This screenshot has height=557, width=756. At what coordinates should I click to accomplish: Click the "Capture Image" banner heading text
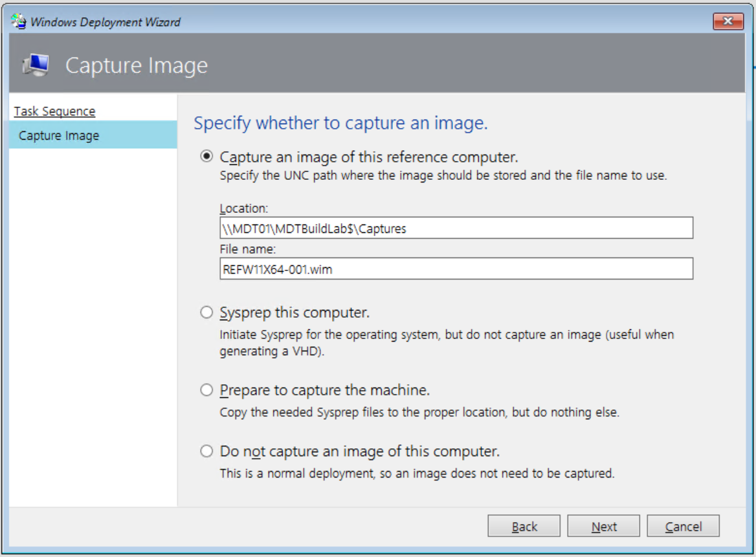[137, 65]
